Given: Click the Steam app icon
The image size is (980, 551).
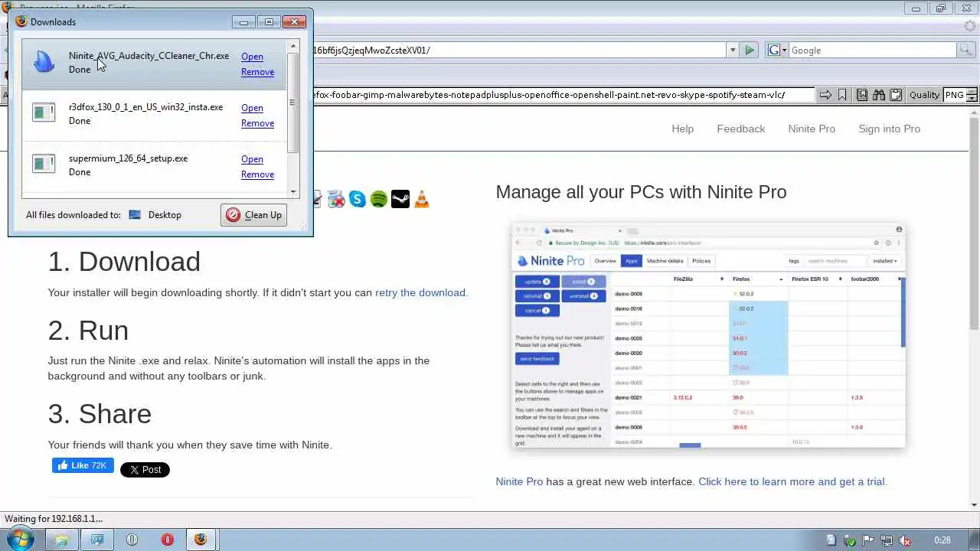Looking at the screenshot, I should pos(400,200).
